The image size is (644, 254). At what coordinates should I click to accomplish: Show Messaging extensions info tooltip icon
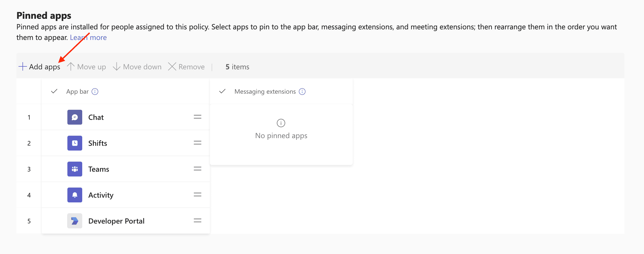(302, 92)
